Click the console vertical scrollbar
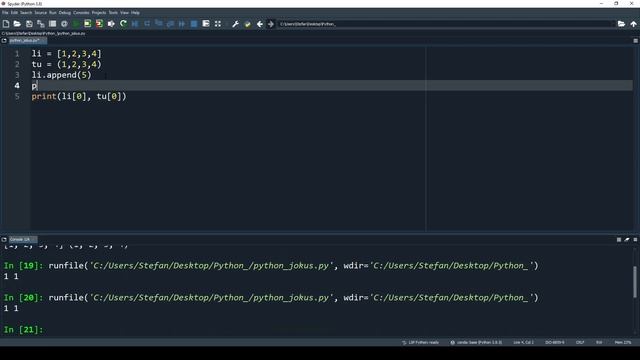The width and height of the screenshot is (640, 360). (x=635, y=282)
